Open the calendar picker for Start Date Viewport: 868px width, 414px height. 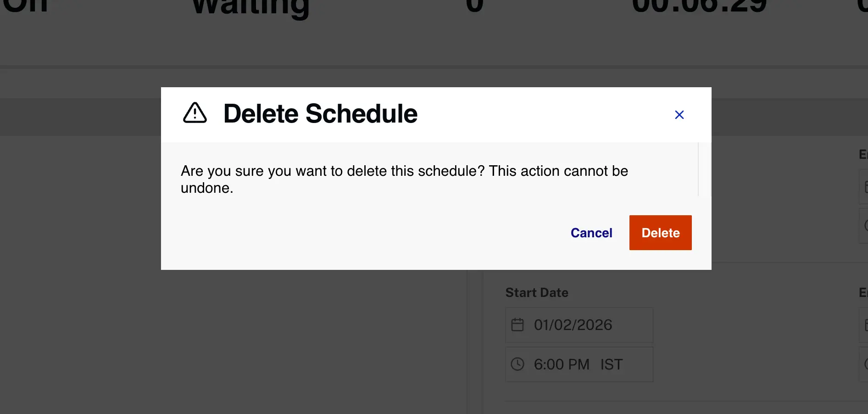(x=518, y=325)
